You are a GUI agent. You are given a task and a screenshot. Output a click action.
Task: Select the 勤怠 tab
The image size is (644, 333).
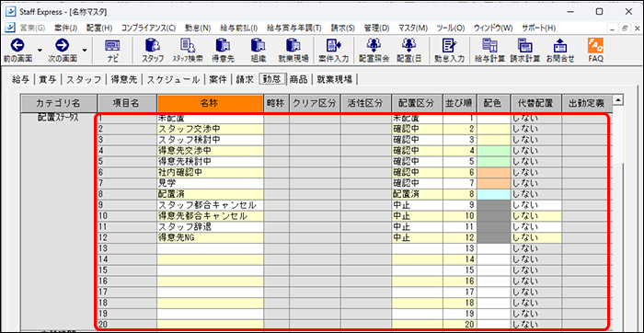tap(271, 80)
